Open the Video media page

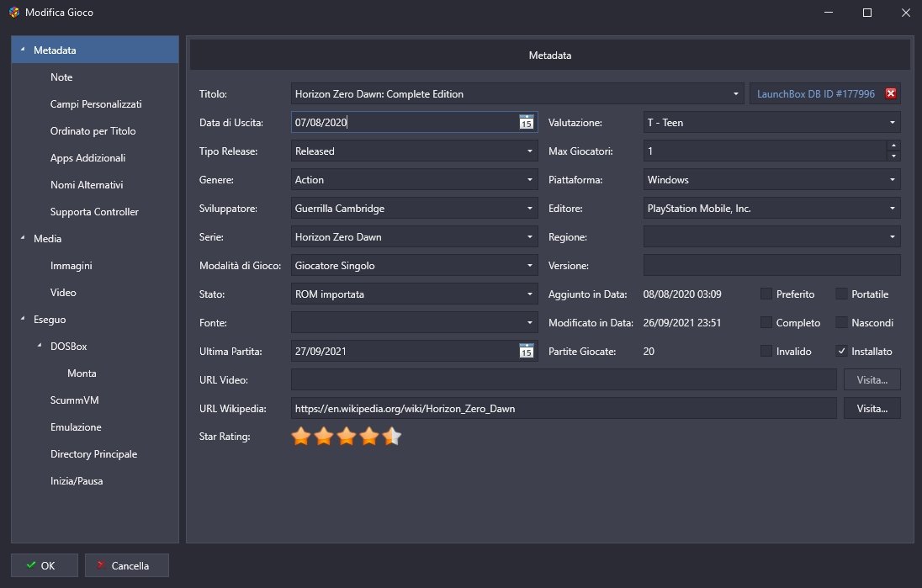(x=63, y=292)
